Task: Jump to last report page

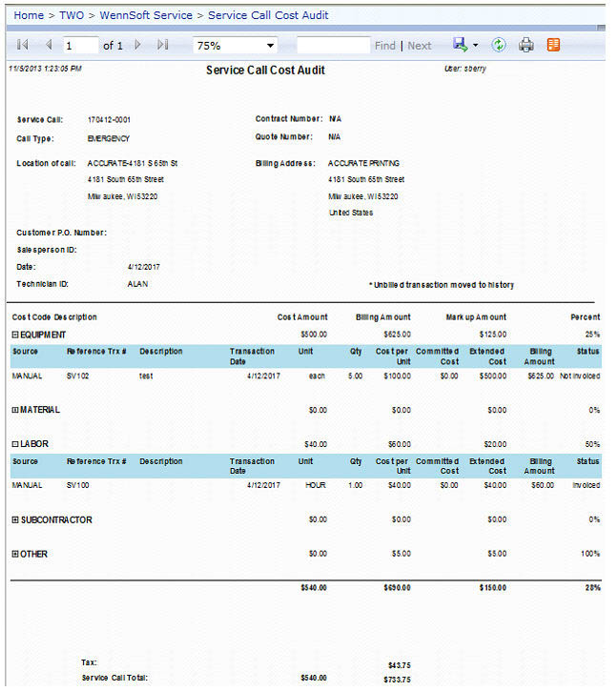Action: click(x=163, y=46)
